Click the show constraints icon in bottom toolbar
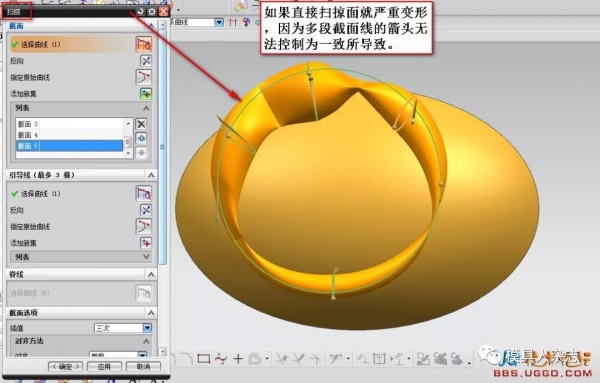 pyautogui.click(x=379, y=359)
